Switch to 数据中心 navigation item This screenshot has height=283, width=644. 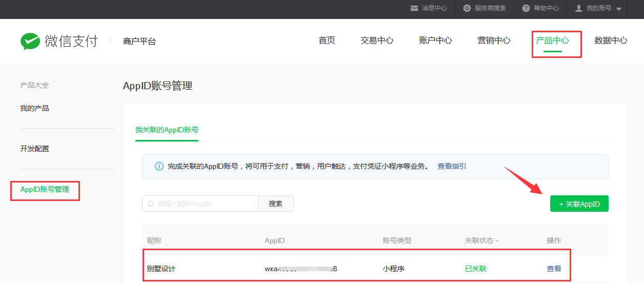coord(610,41)
